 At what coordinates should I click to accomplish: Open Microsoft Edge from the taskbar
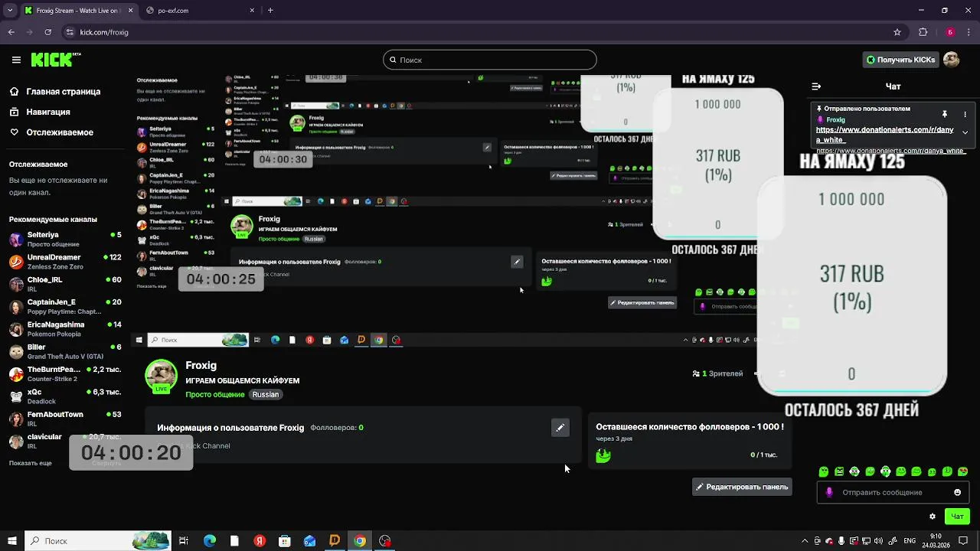210,541
